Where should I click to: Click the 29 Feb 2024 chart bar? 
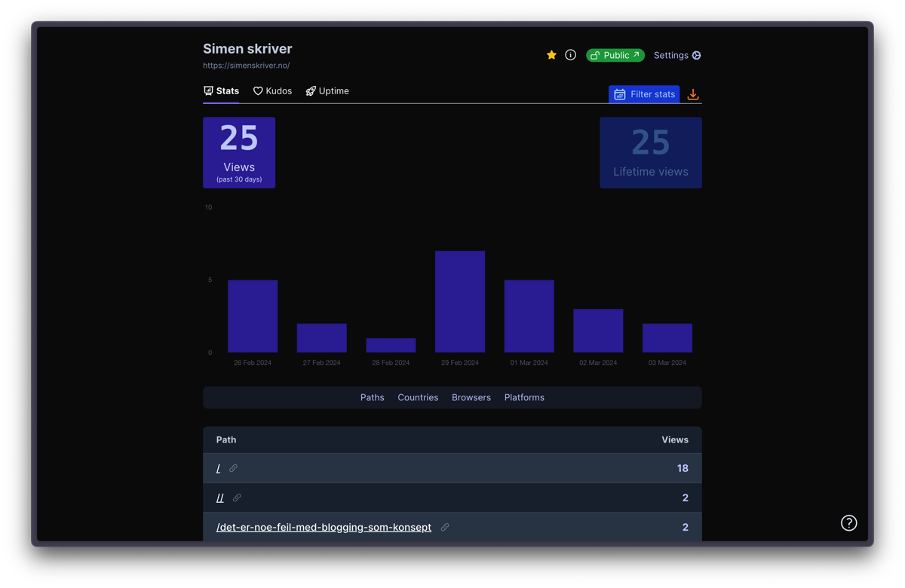460,302
